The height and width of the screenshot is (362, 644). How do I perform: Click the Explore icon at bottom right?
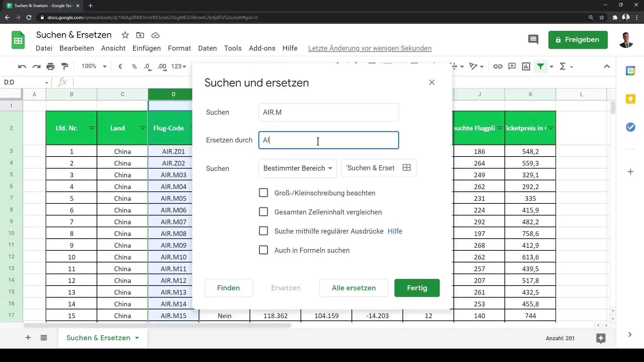coord(601,338)
